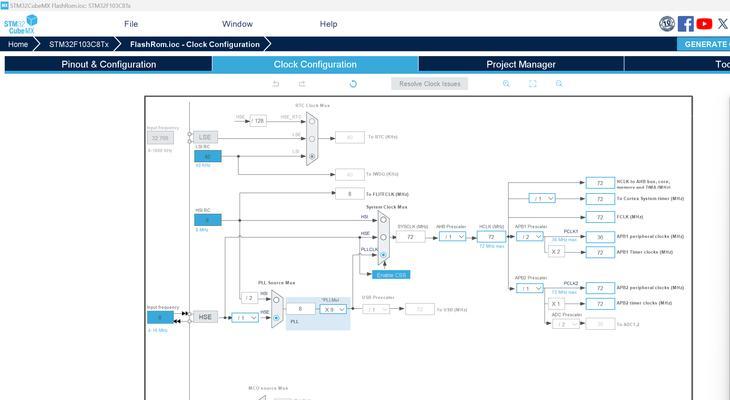Open the Cortex System timer divider dropdown

pos(542,198)
